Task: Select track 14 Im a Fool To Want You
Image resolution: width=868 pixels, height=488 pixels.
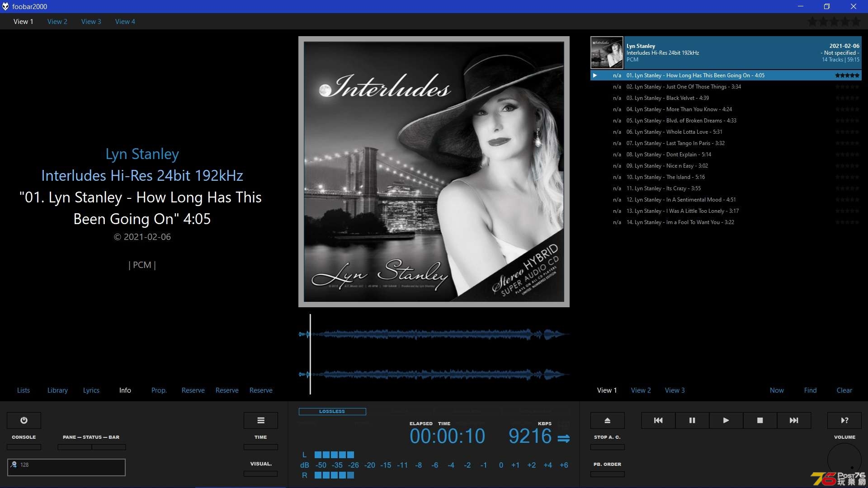Action: pyautogui.click(x=726, y=222)
